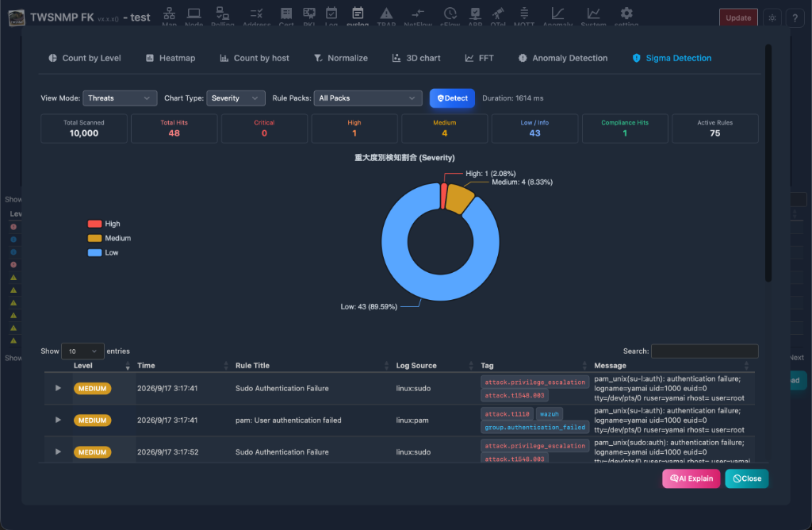Open the Cert monitor icon
Viewport: 812px width, 530px height.
point(285,16)
